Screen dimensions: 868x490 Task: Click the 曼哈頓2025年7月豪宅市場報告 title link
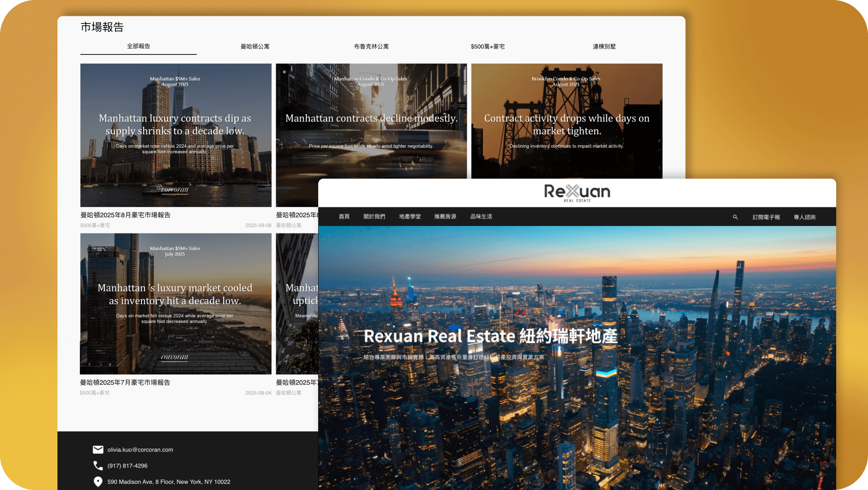tap(125, 383)
